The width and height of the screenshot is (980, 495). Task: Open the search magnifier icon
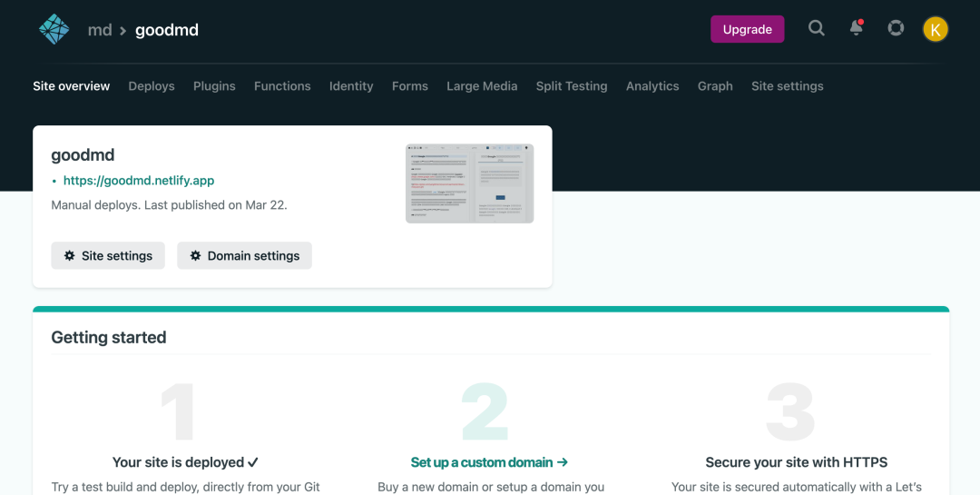click(x=817, y=28)
